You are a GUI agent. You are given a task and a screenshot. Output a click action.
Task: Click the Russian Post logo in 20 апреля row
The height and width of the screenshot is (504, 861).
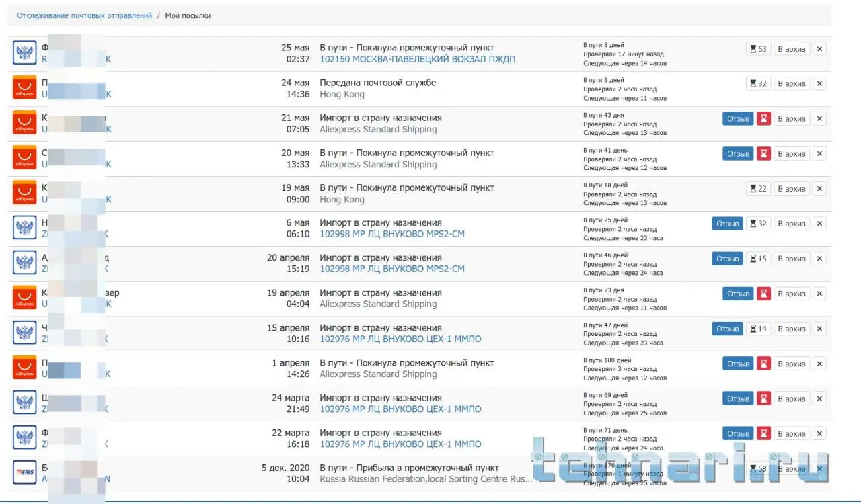pyautogui.click(x=25, y=263)
